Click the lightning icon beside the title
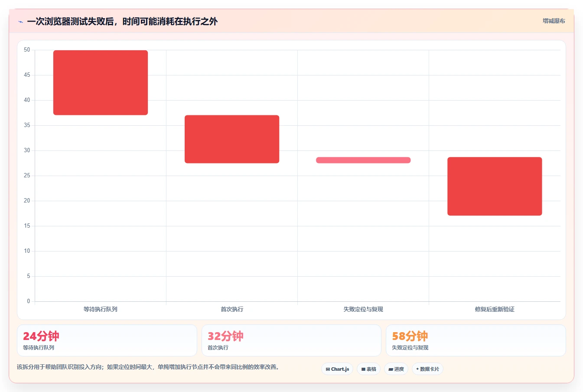583x392 pixels. pyautogui.click(x=20, y=22)
